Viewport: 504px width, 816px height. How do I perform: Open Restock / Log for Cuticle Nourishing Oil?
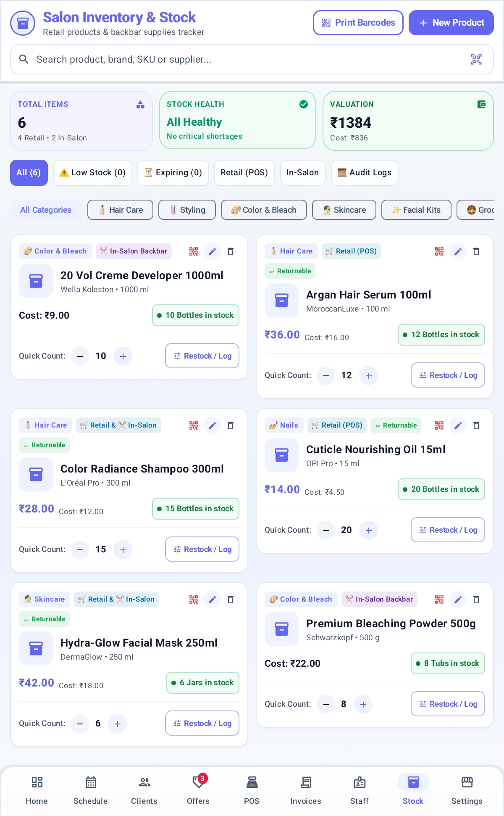[448, 530]
